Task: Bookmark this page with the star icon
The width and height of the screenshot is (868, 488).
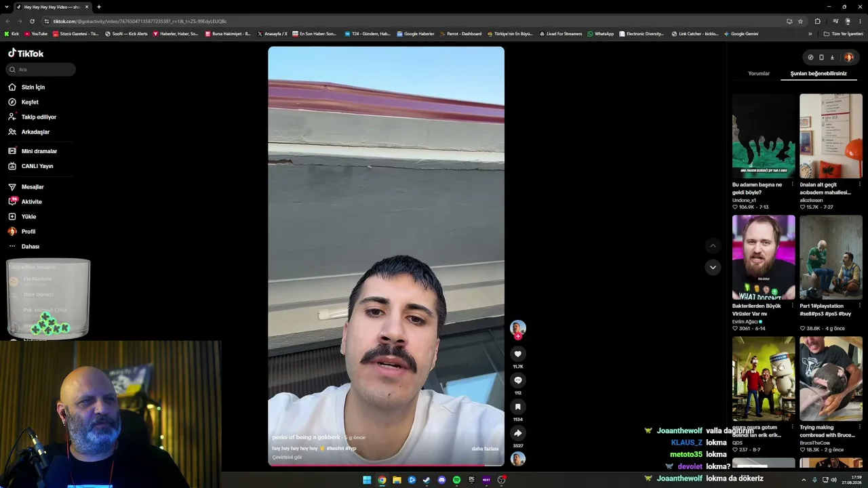Action: 800,21
